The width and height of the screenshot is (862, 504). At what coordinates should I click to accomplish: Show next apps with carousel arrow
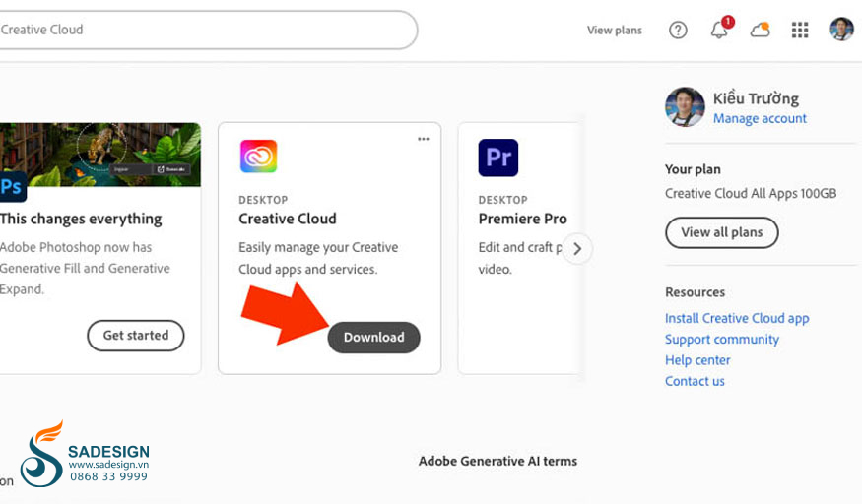click(x=577, y=249)
